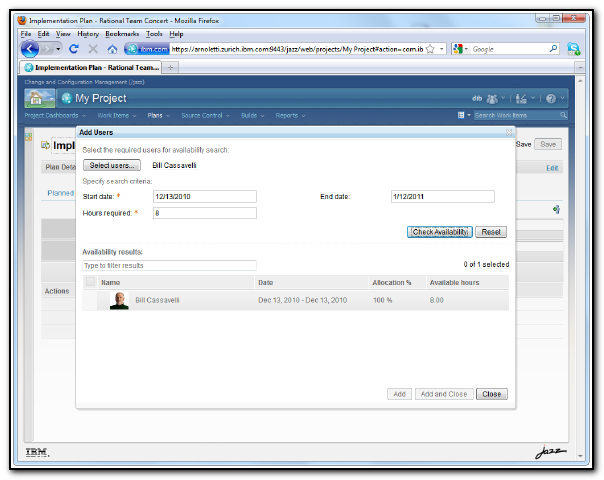The height and width of the screenshot is (480, 604).
Task: Click green add icon behind dialog
Action: [556, 209]
